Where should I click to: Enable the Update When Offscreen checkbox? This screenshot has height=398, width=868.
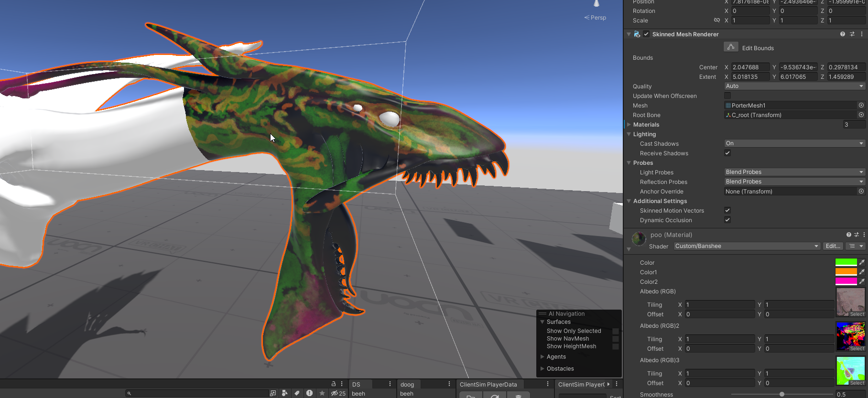click(727, 96)
